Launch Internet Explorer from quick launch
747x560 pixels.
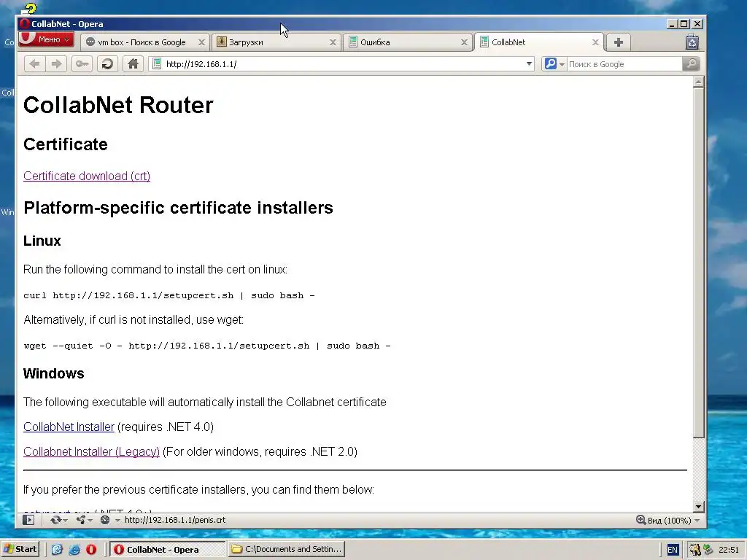[x=74, y=550]
